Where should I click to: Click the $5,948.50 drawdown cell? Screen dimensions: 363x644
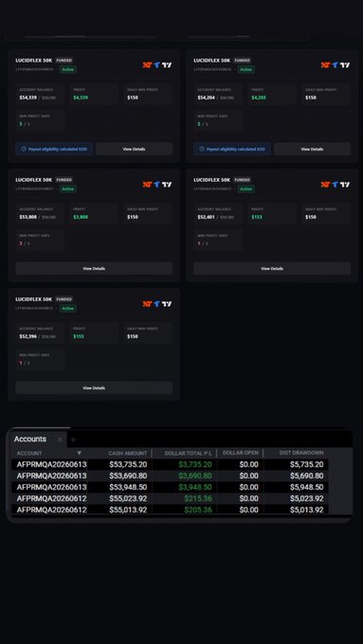(307, 487)
